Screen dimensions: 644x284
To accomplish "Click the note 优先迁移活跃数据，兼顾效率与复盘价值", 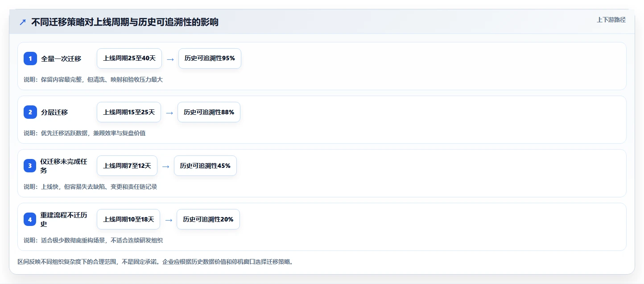I will 93,133.
